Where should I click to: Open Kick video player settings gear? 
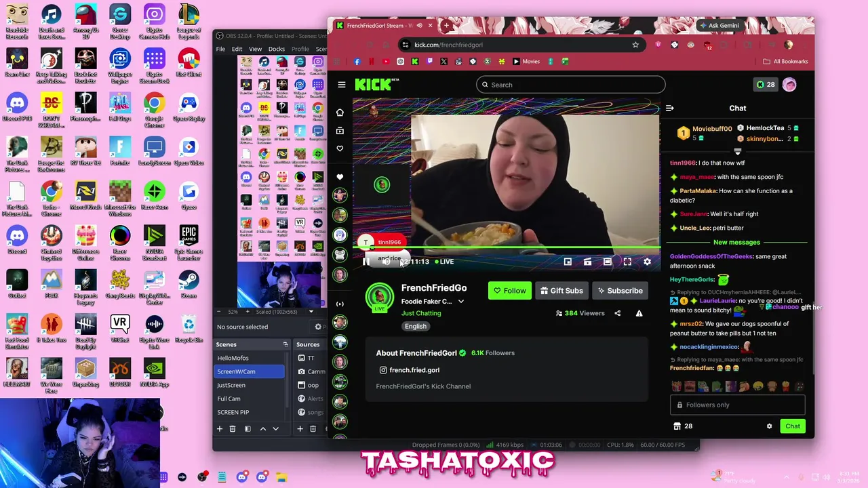click(647, 262)
